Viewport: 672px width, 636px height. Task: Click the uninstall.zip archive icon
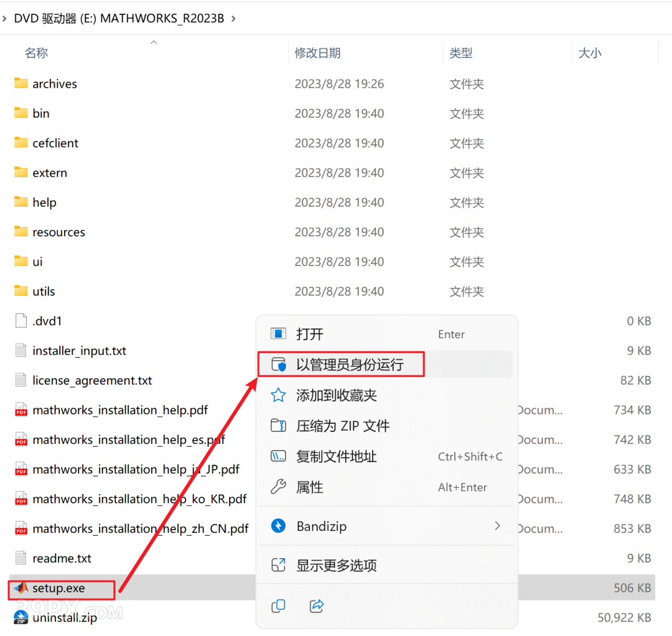[21, 617]
